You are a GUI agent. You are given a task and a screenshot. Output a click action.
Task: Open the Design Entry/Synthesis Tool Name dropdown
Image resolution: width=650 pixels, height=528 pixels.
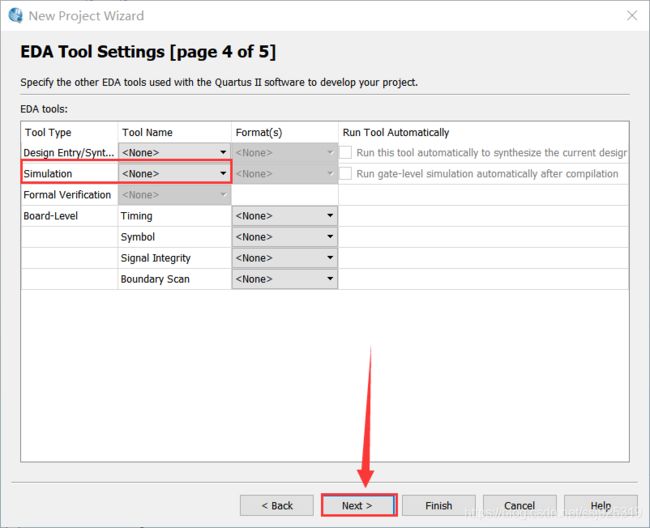coord(175,153)
